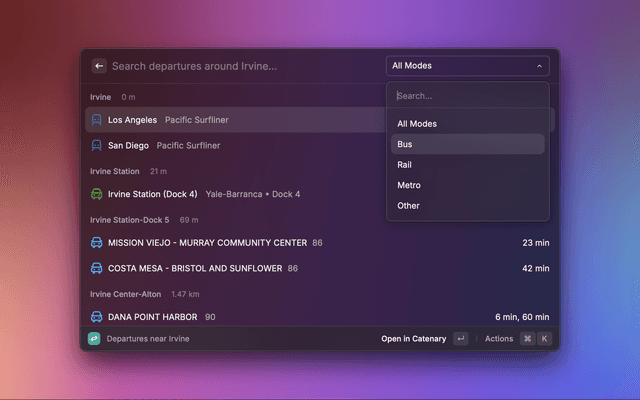640x400 pixels.
Task: Focus the dropdown Search field
Action: tap(467, 96)
